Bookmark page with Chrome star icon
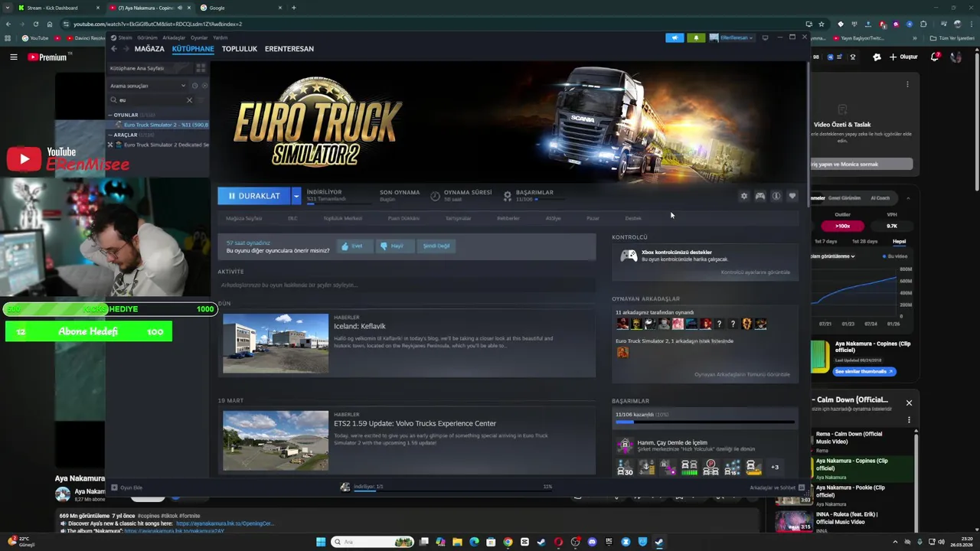This screenshot has width=980, height=551. (x=822, y=24)
